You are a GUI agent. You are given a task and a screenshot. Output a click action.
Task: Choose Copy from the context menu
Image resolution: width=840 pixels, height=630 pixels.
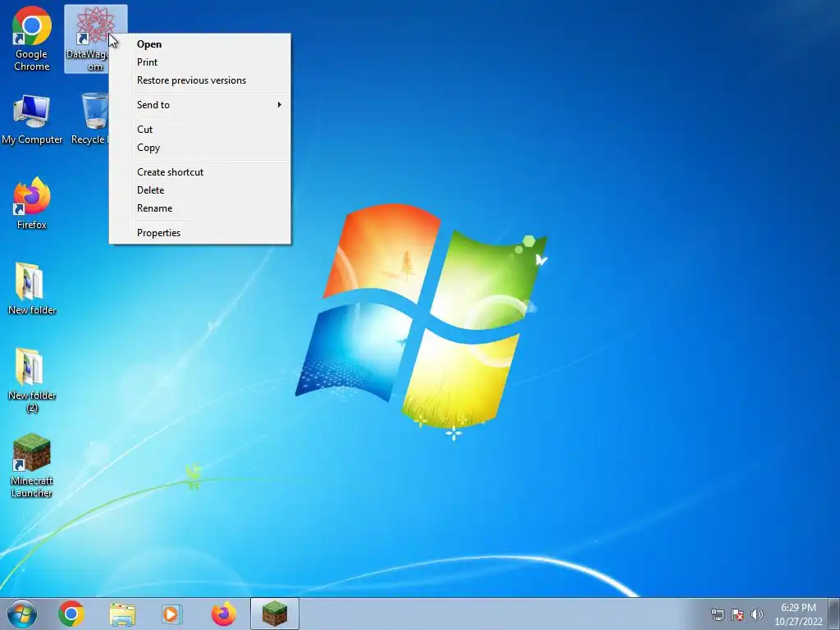coord(200,148)
